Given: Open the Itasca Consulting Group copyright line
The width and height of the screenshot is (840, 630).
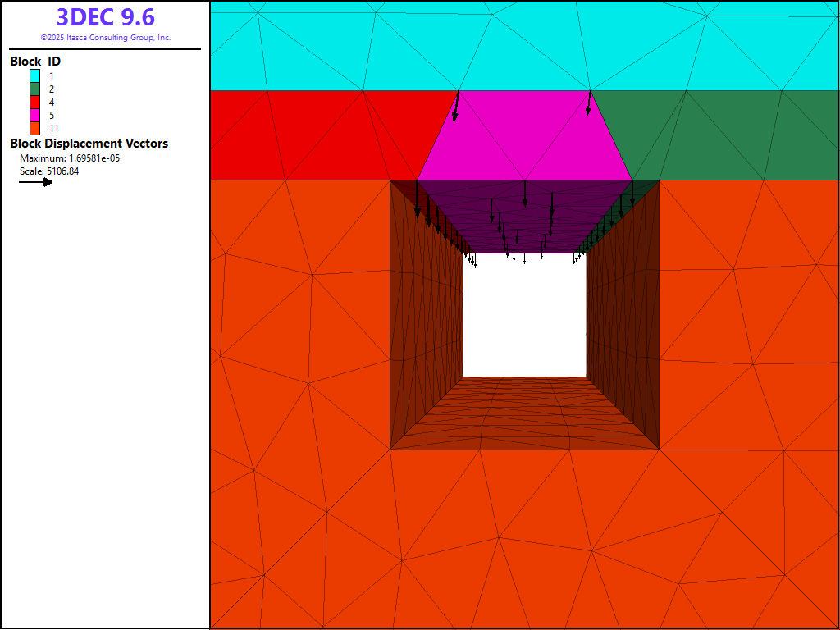Looking at the screenshot, I should (x=105, y=38).
